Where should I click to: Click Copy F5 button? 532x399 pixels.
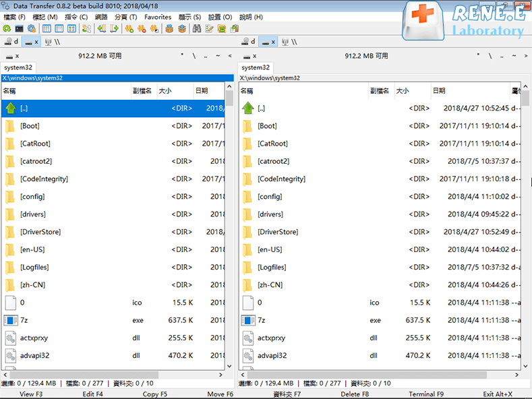154,394
